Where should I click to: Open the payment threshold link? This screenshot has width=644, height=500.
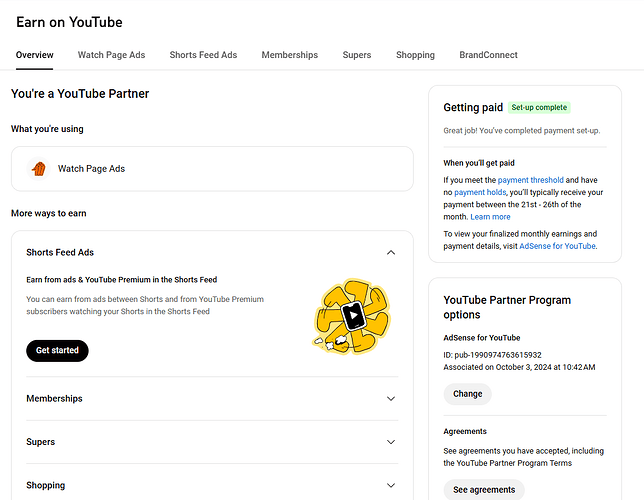530,180
